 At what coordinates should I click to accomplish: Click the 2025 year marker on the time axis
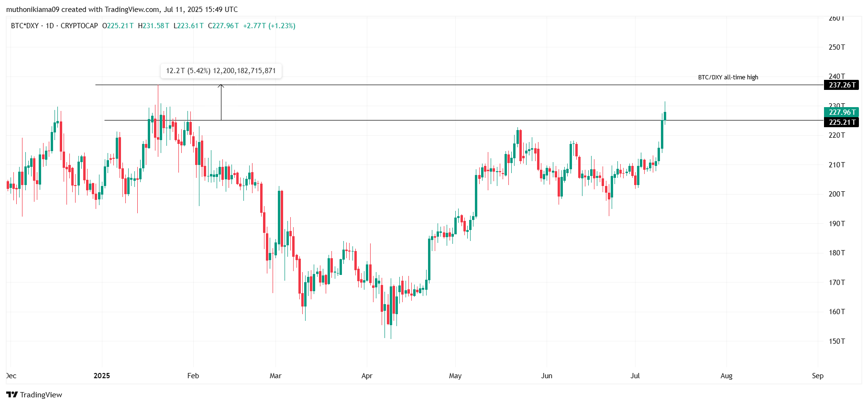click(102, 376)
